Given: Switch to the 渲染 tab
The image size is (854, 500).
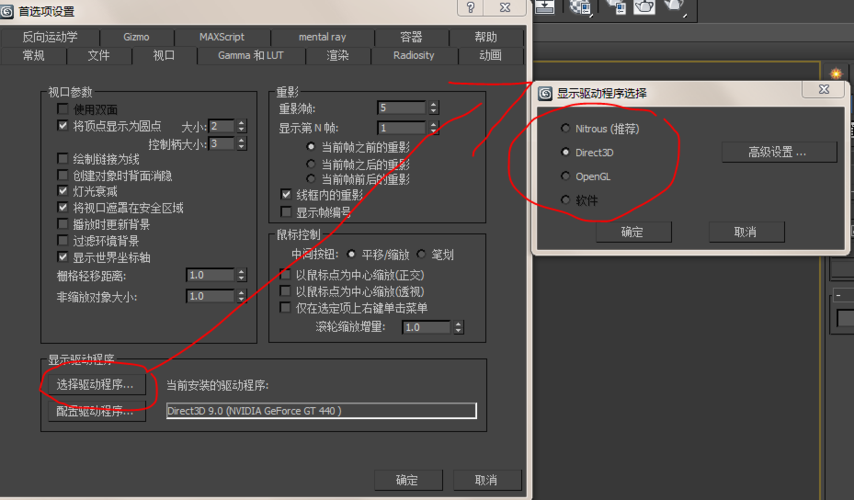Looking at the screenshot, I should 338,56.
